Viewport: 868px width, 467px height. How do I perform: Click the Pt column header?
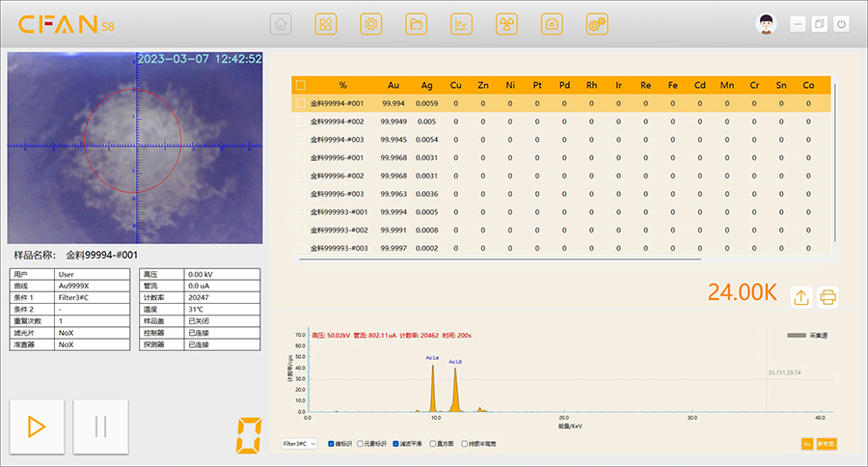coord(537,85)
